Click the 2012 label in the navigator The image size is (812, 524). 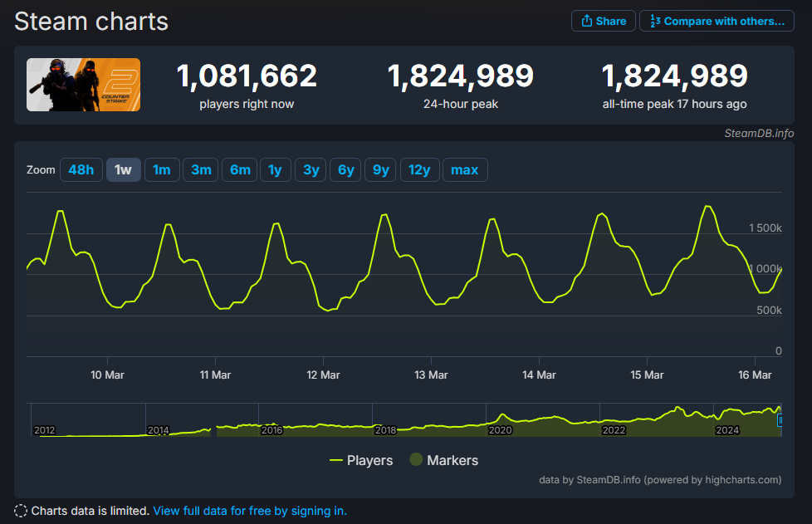(45, 430)
